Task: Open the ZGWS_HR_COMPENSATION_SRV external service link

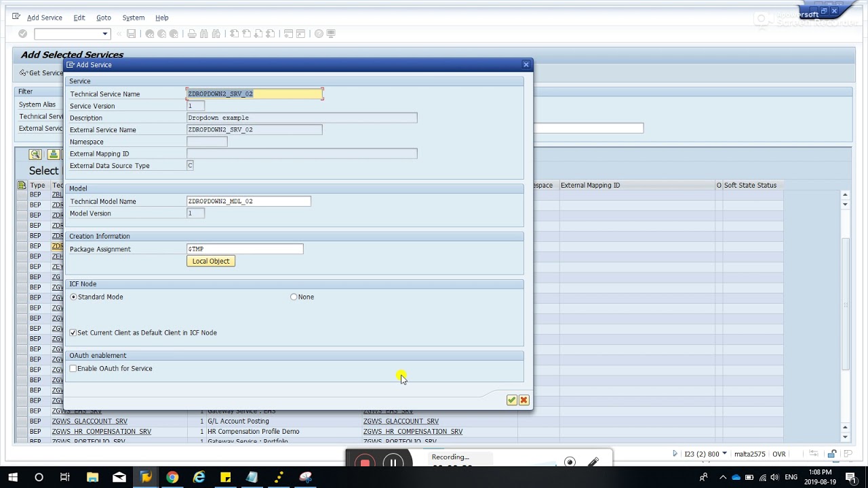Action: tap(413, 432)
